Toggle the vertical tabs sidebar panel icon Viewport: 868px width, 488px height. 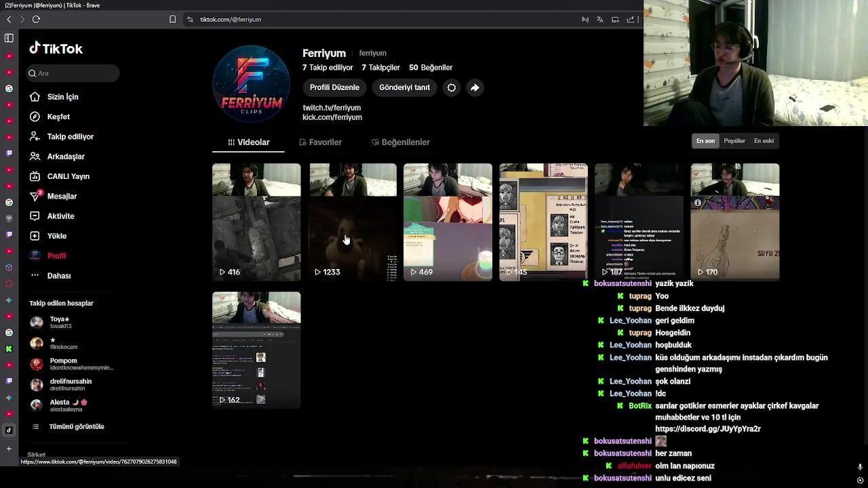click(9, 39)
